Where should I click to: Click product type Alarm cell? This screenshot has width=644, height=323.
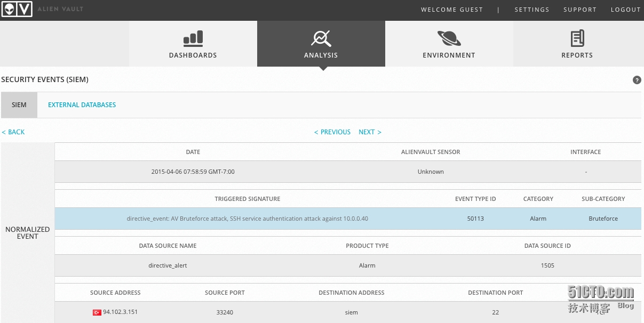click(x=367, y=265)
